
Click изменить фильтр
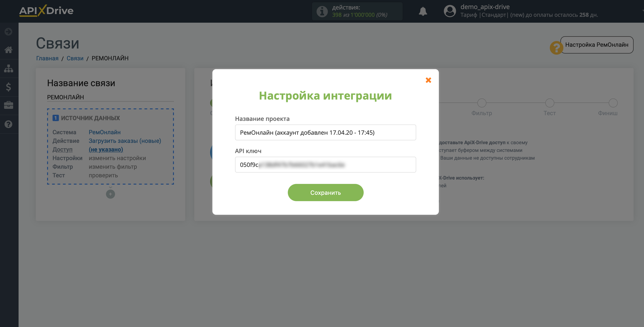point(113,167)
